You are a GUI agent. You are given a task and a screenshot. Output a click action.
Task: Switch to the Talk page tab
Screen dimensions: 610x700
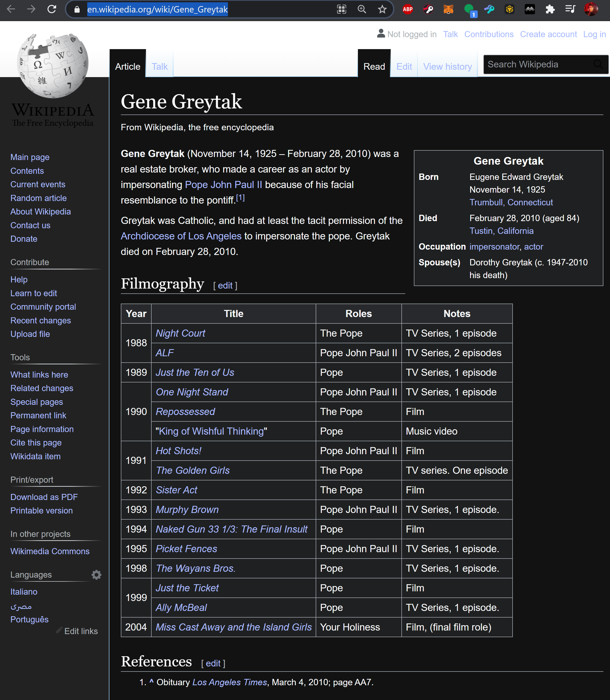pos(159,66)
